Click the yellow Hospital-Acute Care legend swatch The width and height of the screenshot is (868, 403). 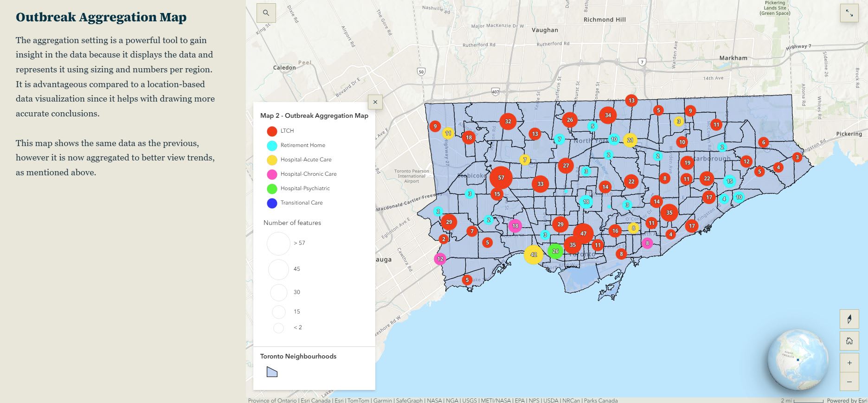[272, 160]
